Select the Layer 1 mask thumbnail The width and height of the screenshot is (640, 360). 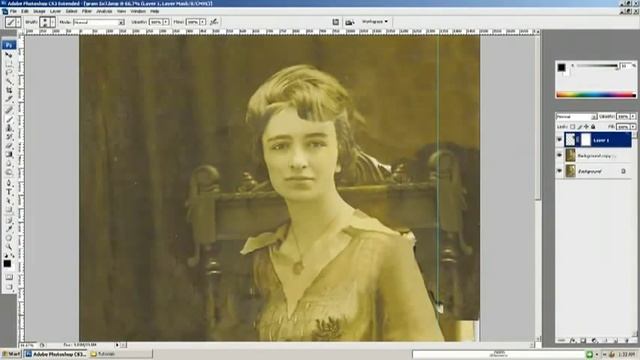coord(585,140)
